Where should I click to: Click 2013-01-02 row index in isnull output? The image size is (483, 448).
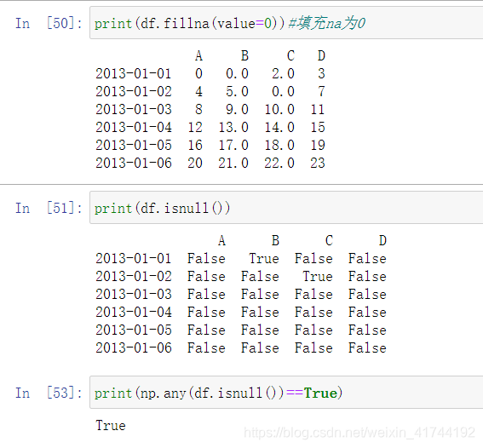tap(134, 276)
